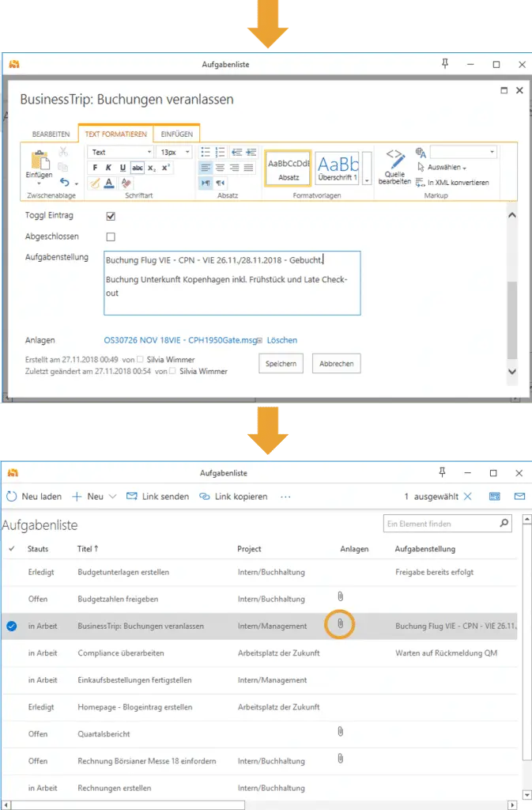Click the clear formatting icon
This screenshot has width=532, height=810.
point(126,183)
